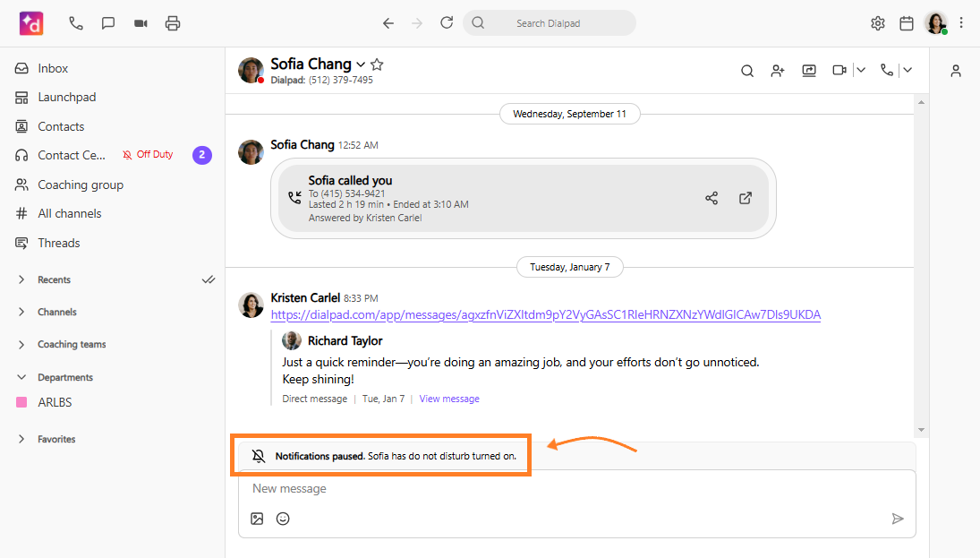Open the emoji picker
The image size is (980, 558).
point(283,519)
